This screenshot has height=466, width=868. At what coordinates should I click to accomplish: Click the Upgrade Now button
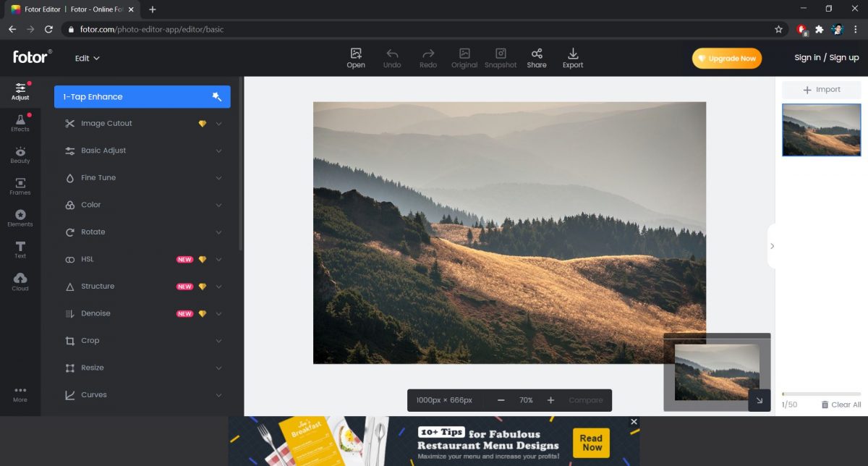[x=726, y=58]
